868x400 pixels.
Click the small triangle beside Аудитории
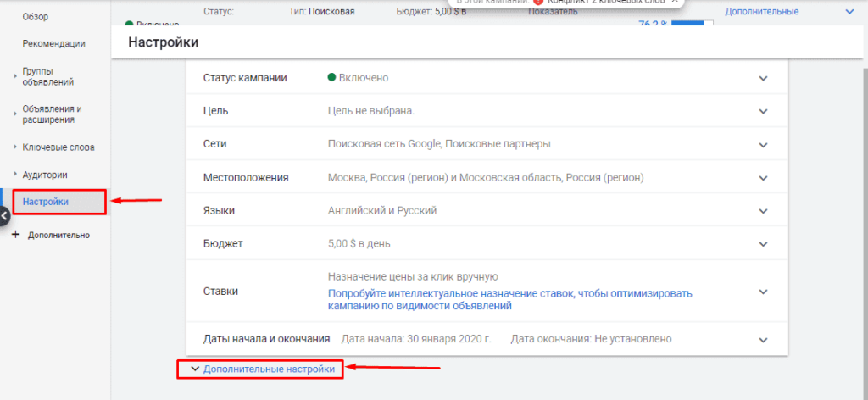pos(15,175)
